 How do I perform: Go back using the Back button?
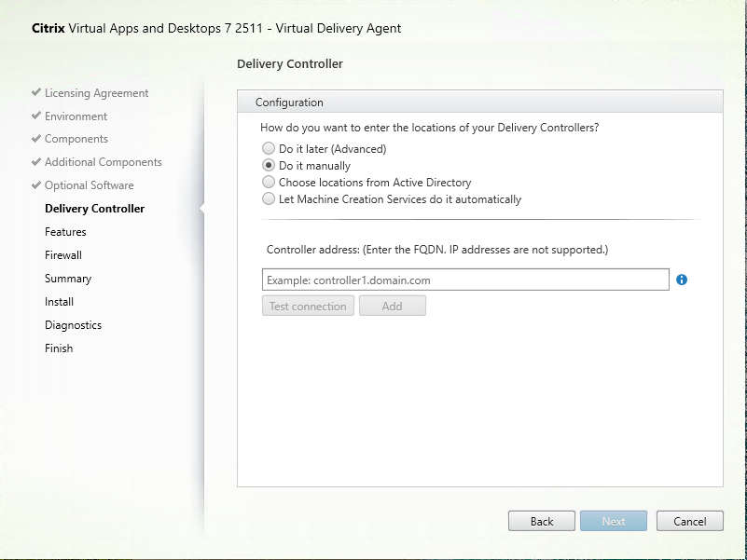click(x=542, y=521)
